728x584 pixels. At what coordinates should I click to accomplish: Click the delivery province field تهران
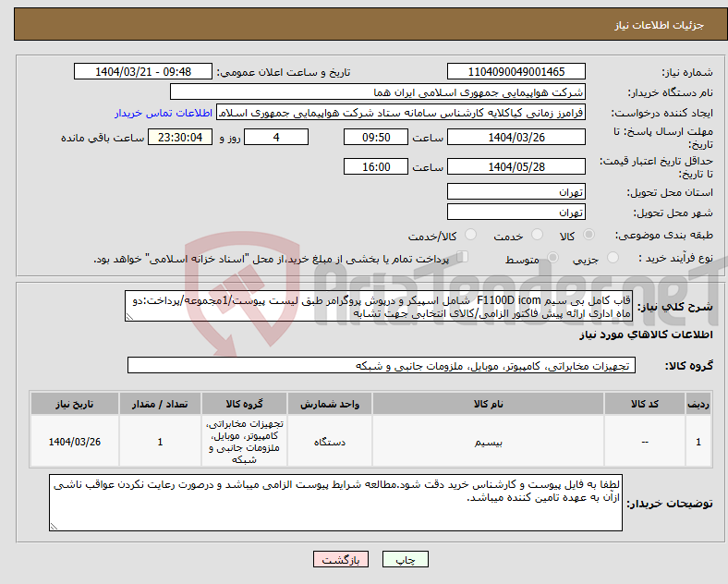point(516,191)
